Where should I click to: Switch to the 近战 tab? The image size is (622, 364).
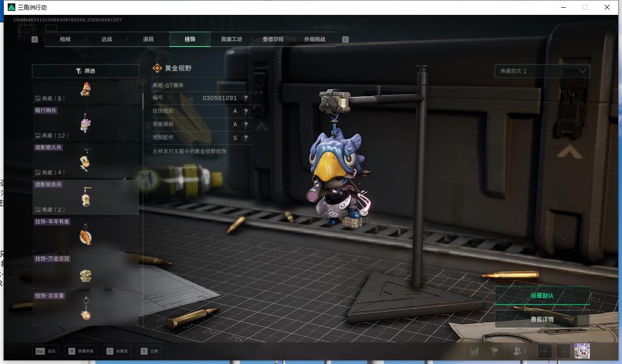(x=107, y=39)
